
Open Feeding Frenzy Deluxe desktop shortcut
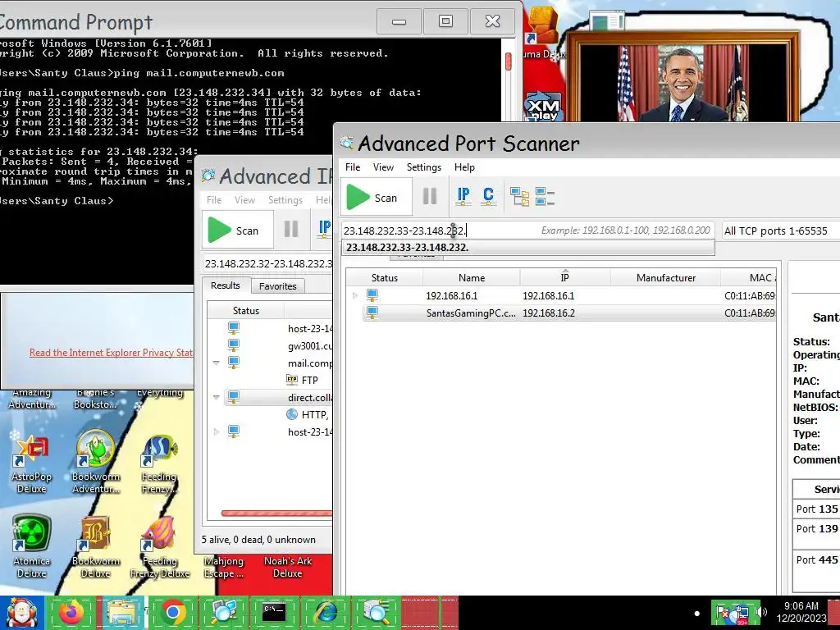point(159,546)
